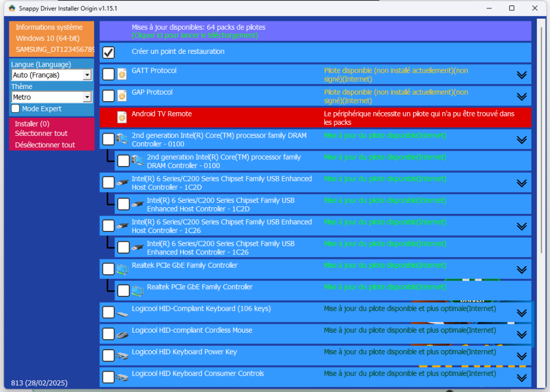
Task: Expand the GATT Protocol row chevron
Action: [521, 75]
